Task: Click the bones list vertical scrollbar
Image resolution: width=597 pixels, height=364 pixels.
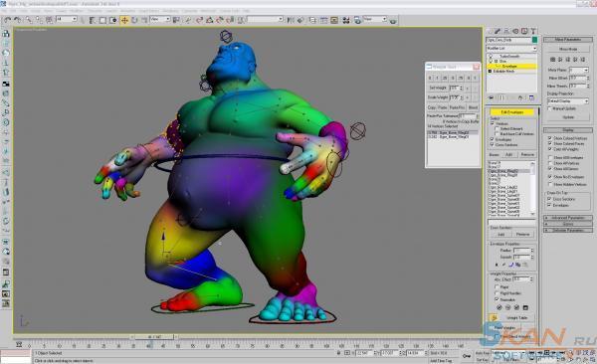Action: click(532, 188)
